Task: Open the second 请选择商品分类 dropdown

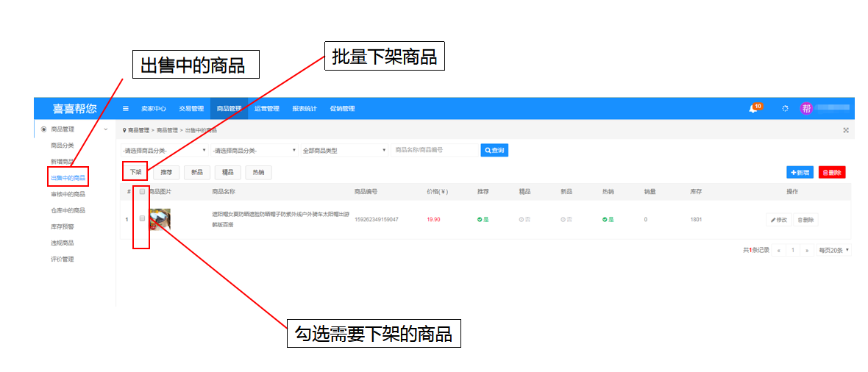Action: pyautogui.click(x=255, y=151)
